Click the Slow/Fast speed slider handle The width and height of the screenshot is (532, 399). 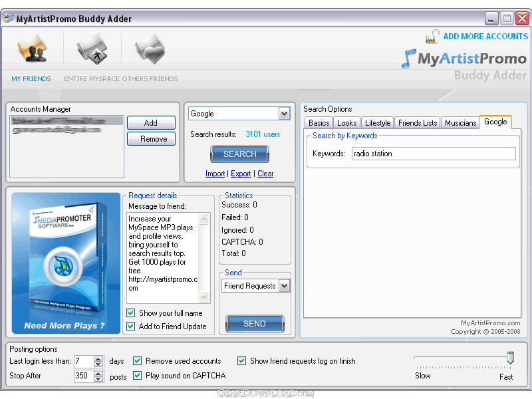point(510,358)
